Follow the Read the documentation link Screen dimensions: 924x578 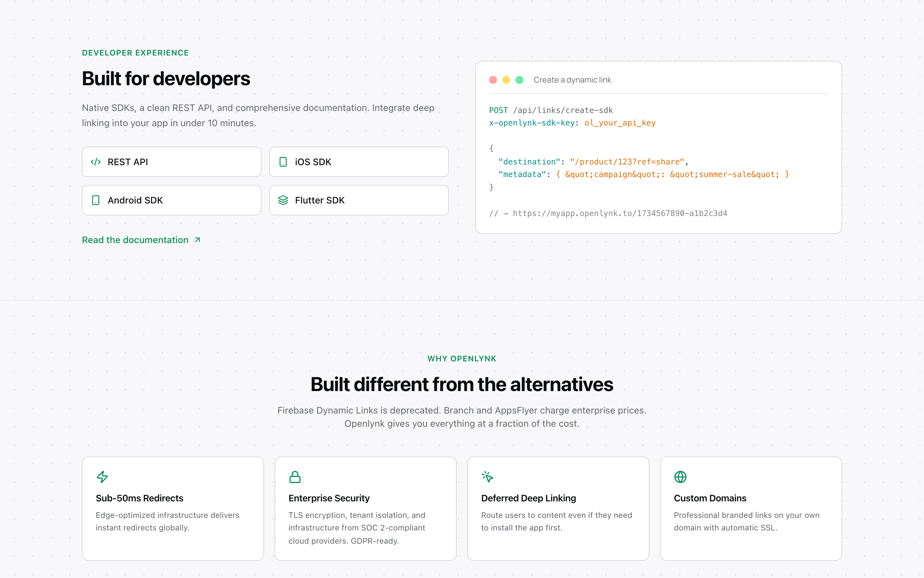tap(141, 240)
